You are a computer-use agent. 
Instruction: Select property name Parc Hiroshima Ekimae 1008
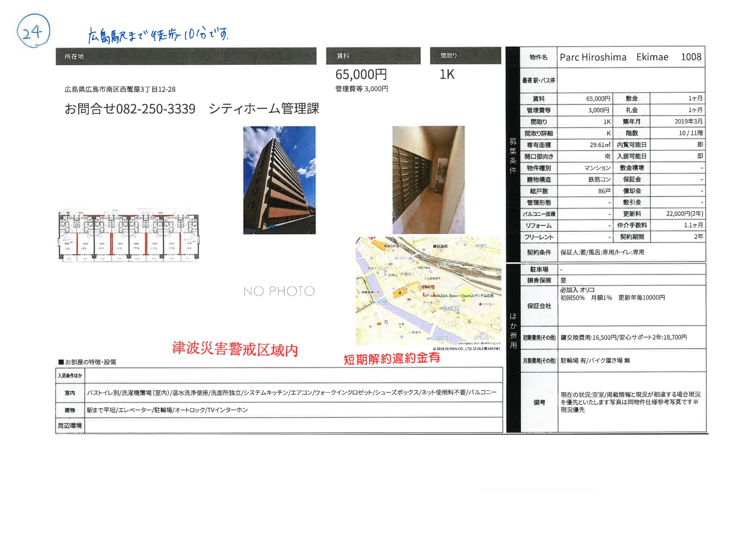coord(631,57)
